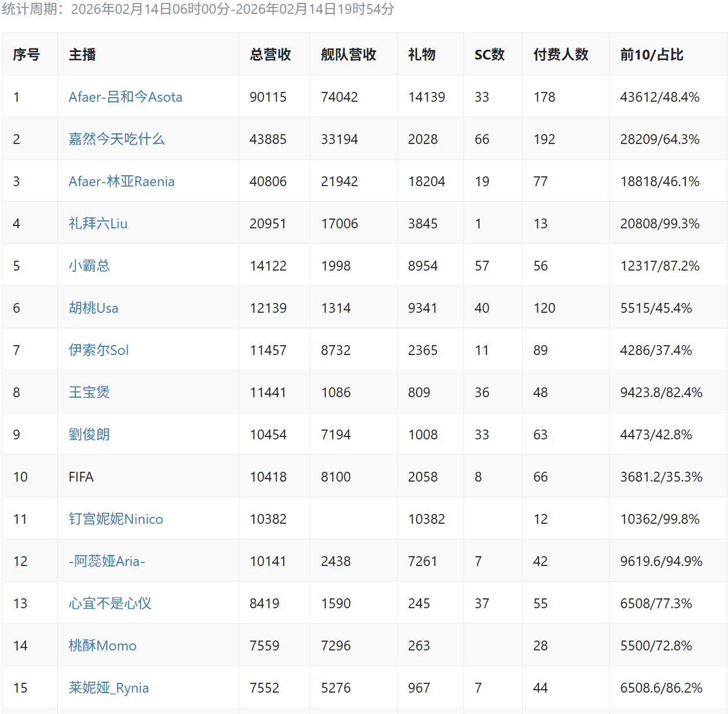728x714 pixels.
Task: Open 钉宫妮妮Ninico streamer page
Action: pos(116,519)
